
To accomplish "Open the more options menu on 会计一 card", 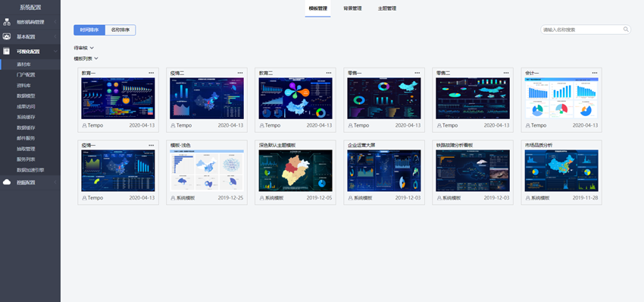I will tap(595, 73).
